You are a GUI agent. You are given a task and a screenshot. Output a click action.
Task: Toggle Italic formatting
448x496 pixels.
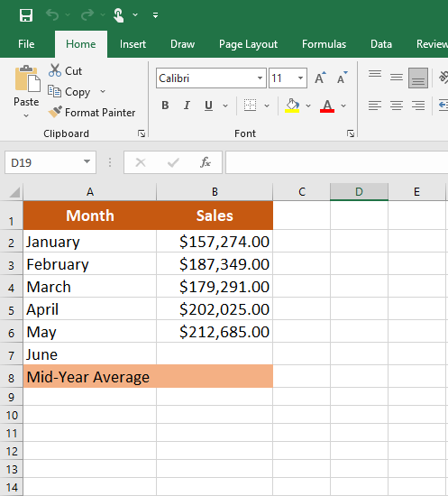(187, 106)
